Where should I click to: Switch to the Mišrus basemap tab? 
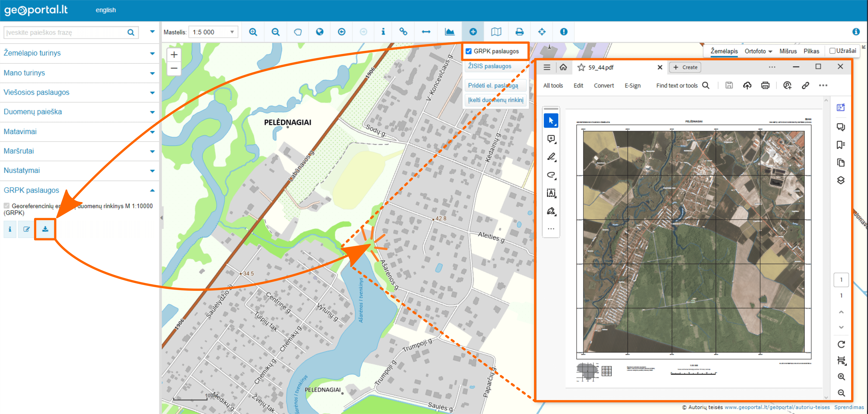[788, 51]
